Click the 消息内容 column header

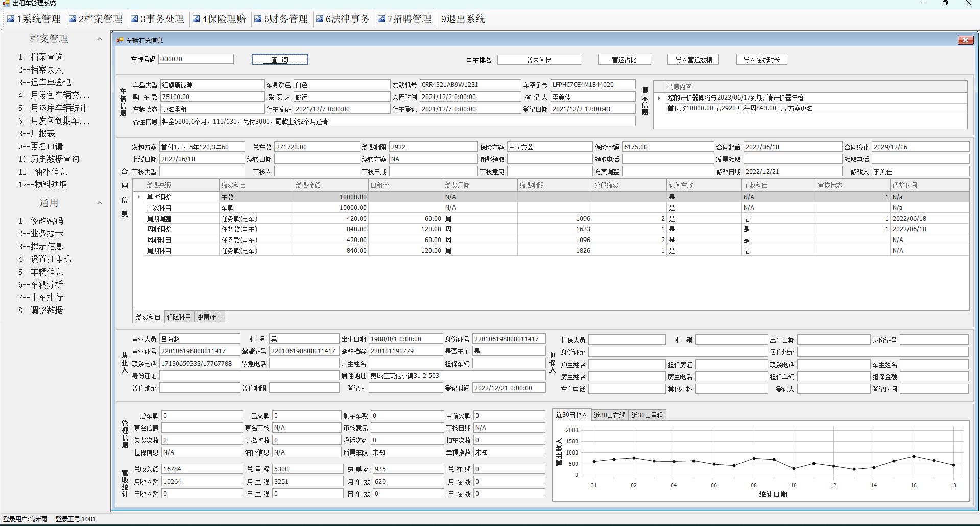click(816, 86)
